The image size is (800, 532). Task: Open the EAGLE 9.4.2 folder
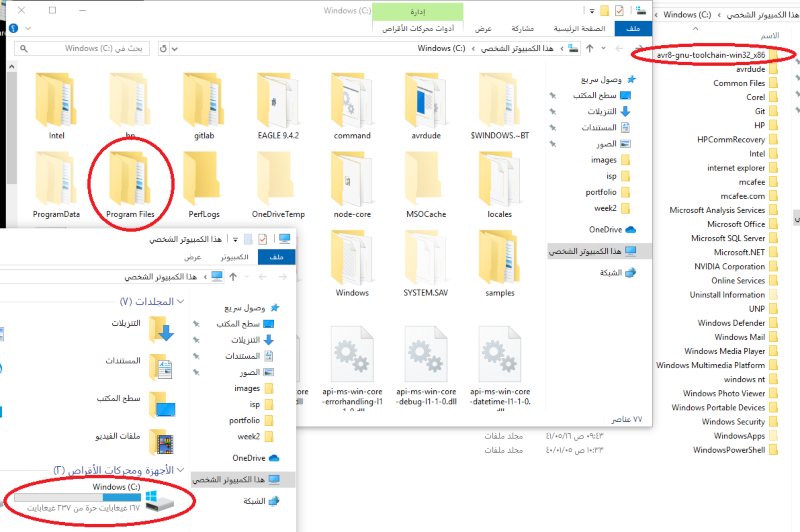tap(278, 107)
